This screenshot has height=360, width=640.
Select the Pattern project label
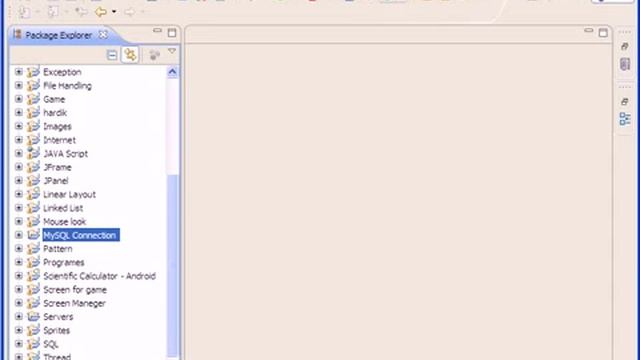(x=58, y=249)
